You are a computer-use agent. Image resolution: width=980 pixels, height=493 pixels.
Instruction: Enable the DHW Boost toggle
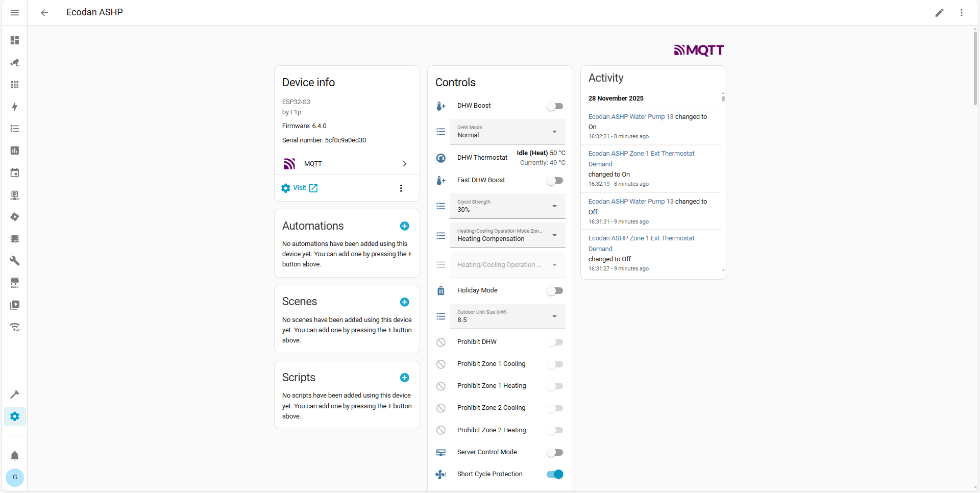554,106
